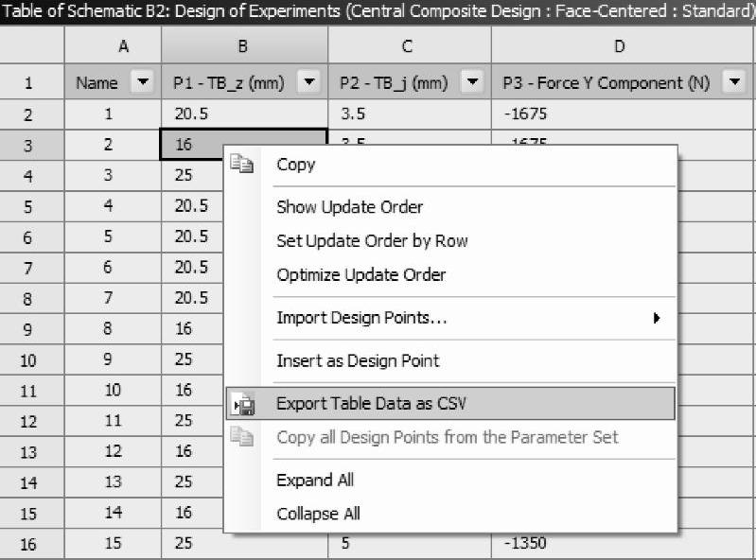756x560 pixels.
Task: Open the P3 Force Y Component dropdown
Action: [734, 83]
